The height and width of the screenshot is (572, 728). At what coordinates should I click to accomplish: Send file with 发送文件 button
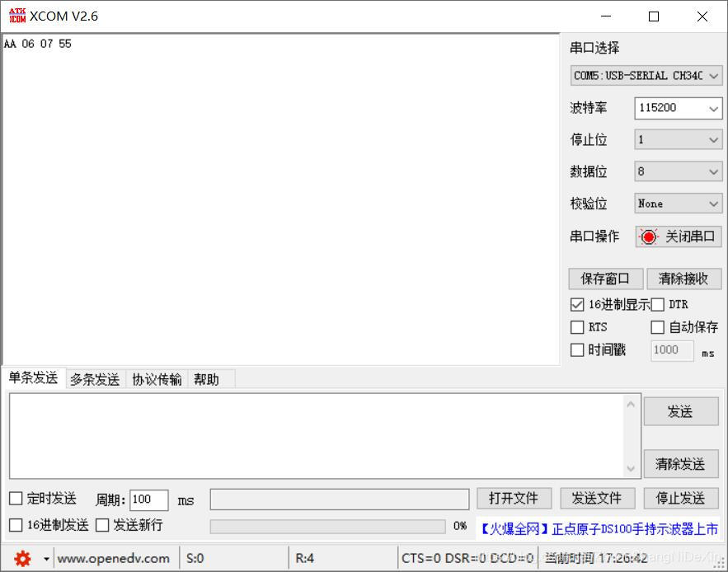tap(597, 499)
